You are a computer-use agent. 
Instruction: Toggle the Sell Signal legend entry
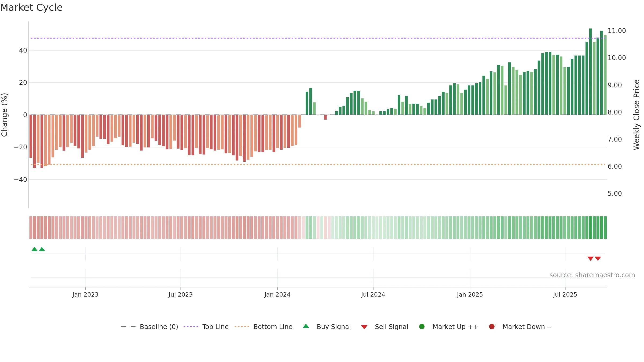(x=385, y=327)
